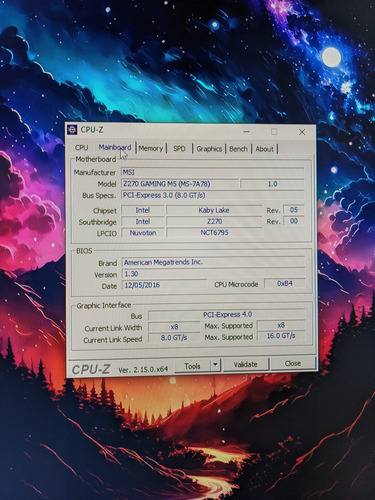The image size is (375, 500).
Task: Click the Manufacturer field showing MSI
Action: tap(212, 172)
